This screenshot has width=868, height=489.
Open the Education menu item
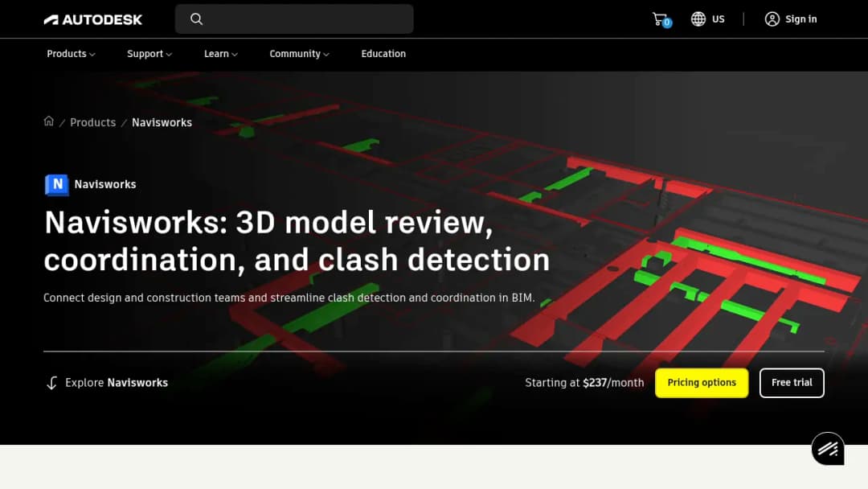(x=383, y=54)
